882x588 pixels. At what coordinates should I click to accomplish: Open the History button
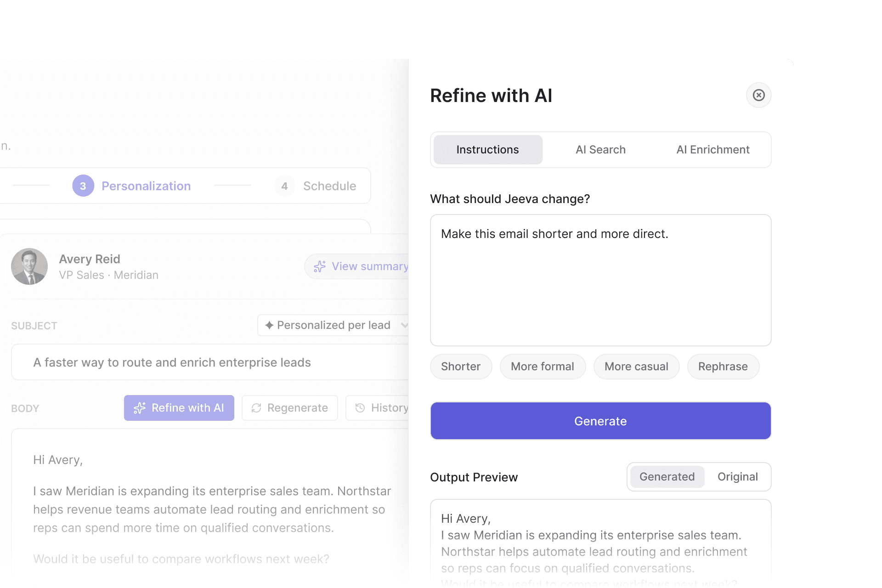(x=378, y=408)
